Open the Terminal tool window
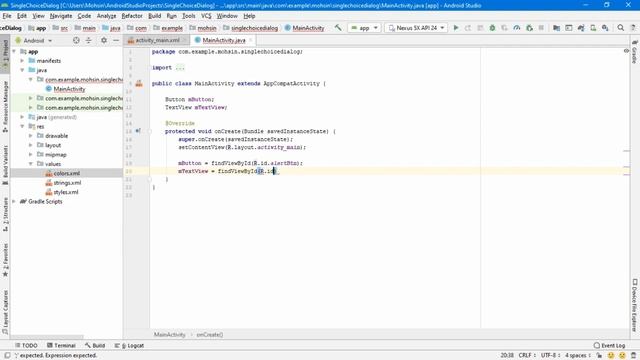640x360 pixels. (61, 345)
